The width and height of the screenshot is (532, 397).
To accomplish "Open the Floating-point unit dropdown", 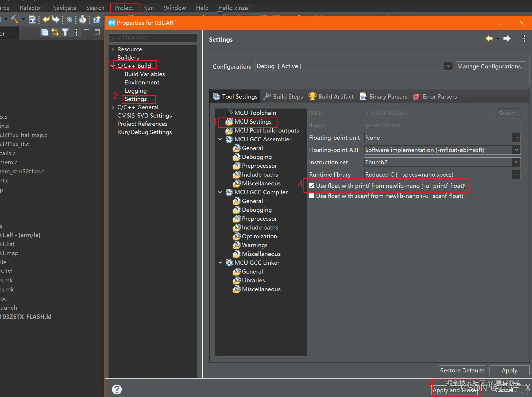I will point(516,138).
